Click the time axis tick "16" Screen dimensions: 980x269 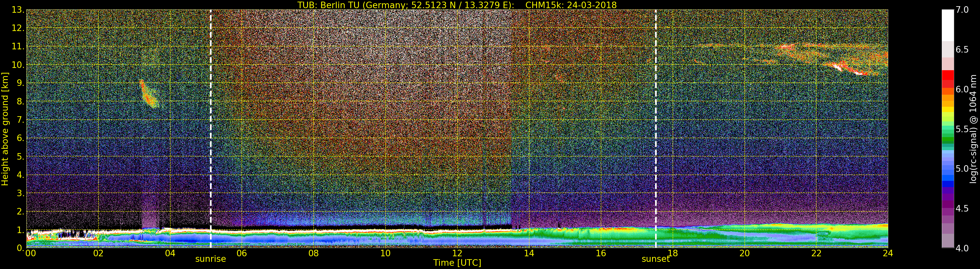(601, 253)
